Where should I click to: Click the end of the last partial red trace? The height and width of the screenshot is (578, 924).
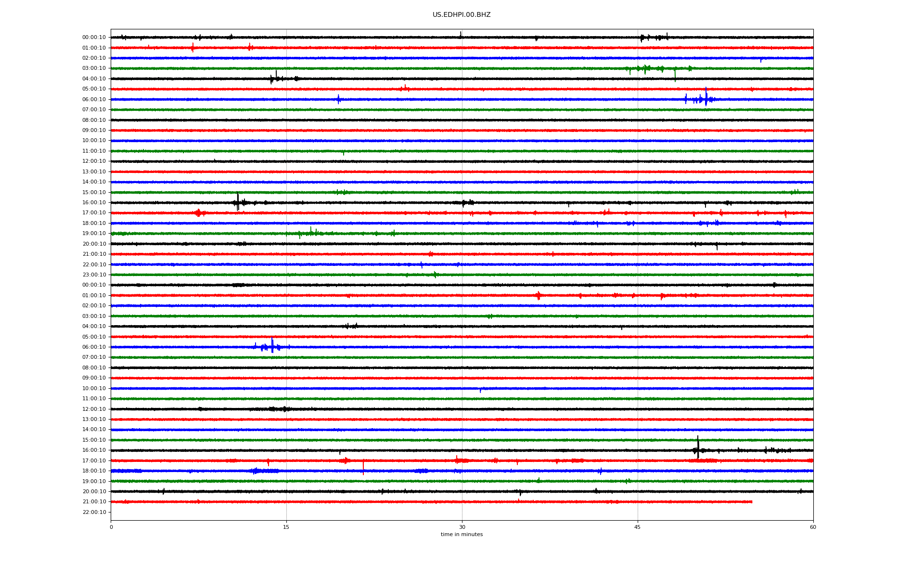tap(751, 502)
